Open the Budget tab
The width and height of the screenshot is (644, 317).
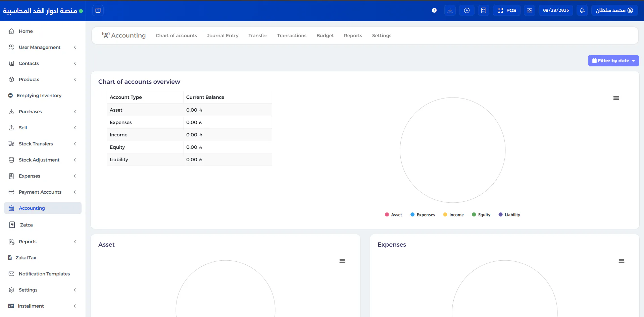coord(325,36)
